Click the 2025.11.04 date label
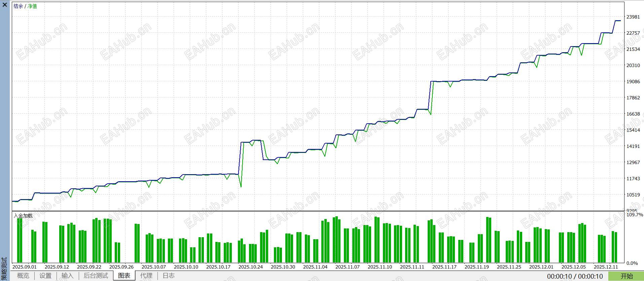This screenshot has width=644, height=281. (x=315, y=267)
